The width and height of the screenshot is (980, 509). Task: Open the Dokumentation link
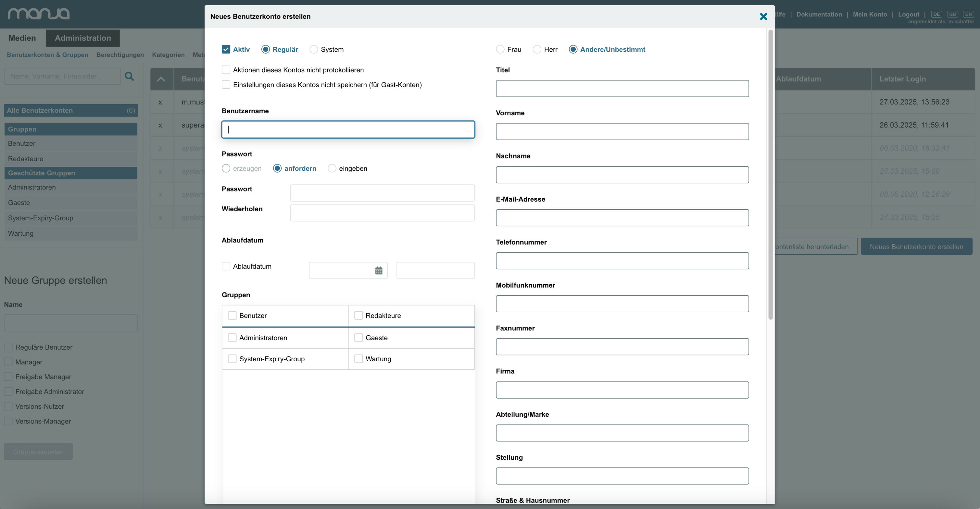point(819,15)
